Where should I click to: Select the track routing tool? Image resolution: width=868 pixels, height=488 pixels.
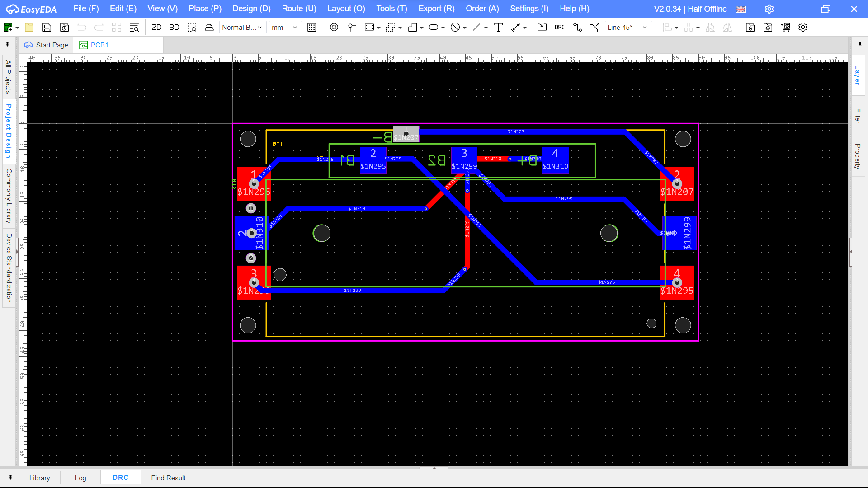(577, 27)
